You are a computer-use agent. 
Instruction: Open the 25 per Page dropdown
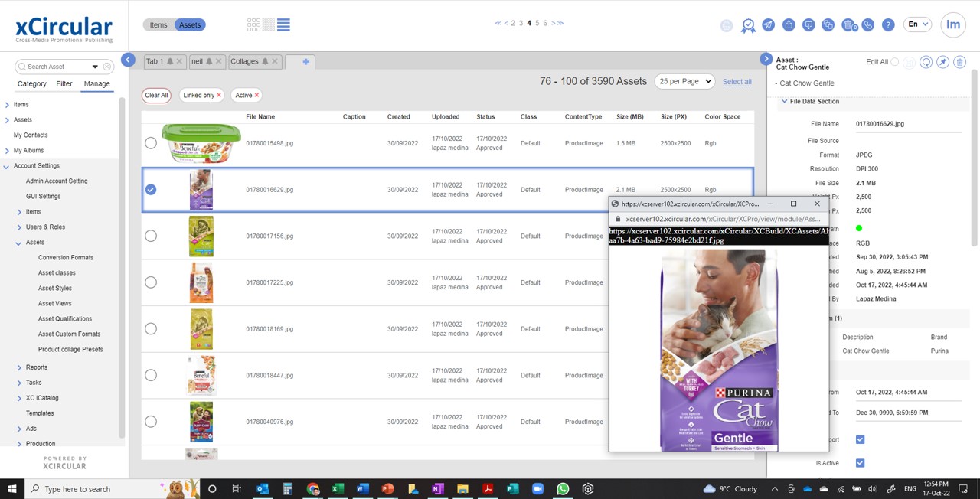[684, 81]
